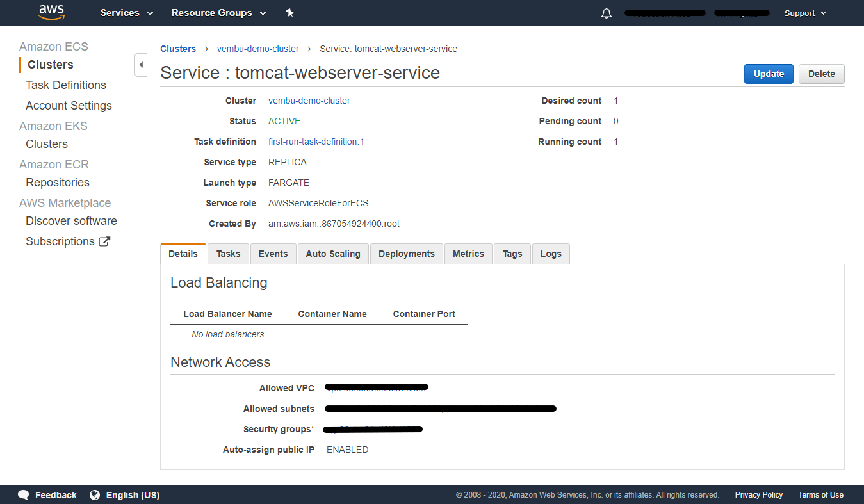Select the Deployments tab
The width and height of the screenshot is (864, 504).
point(407,254)
